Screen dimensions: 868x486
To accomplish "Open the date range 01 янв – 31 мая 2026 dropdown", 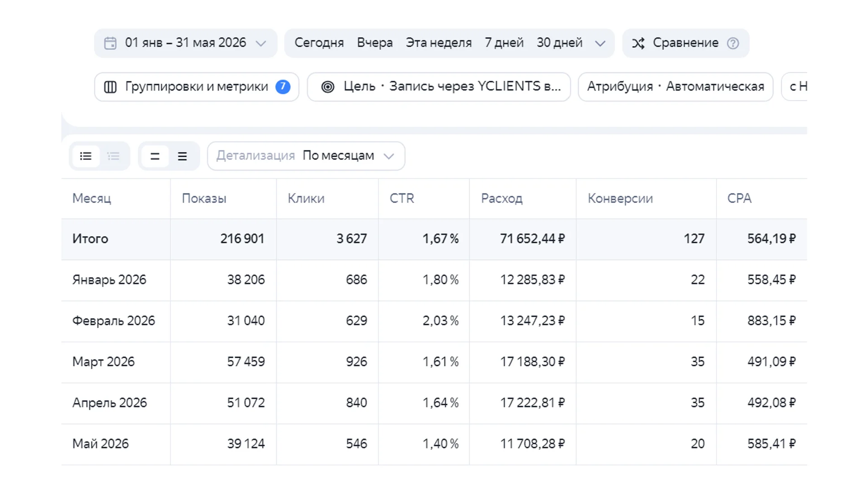I will [185, 43].
